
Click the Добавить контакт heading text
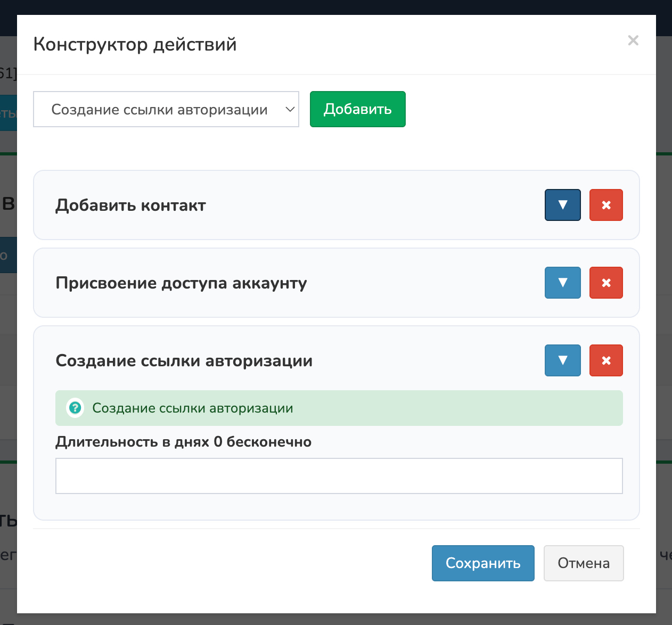pos(130,205)
